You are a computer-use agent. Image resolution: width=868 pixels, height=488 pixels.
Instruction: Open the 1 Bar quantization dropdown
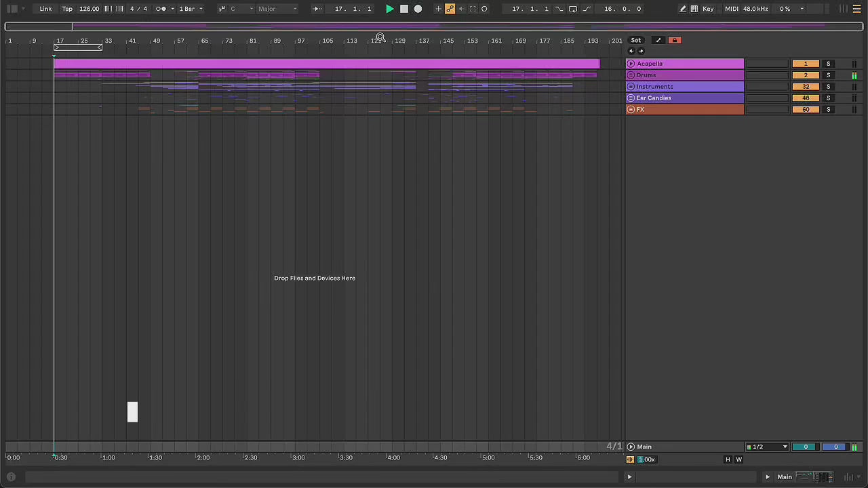coord(191,9)
